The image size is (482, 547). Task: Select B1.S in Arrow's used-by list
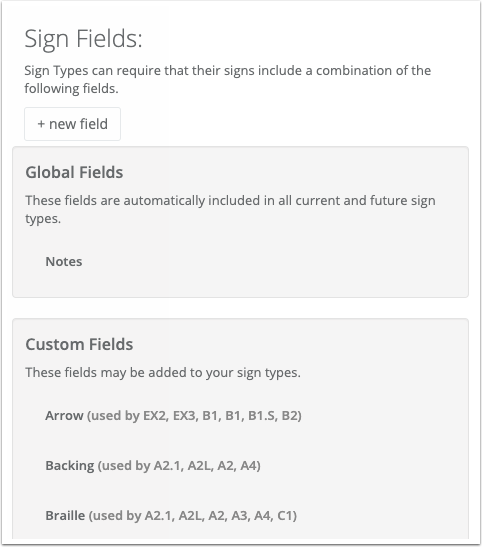point(262,415)
